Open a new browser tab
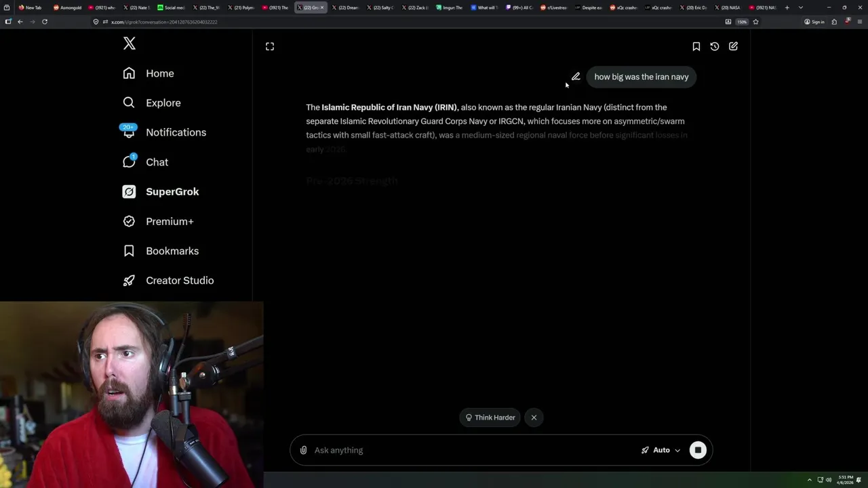Screen dimensions: 868x488 pyautogui.click(x=787, y=7)
